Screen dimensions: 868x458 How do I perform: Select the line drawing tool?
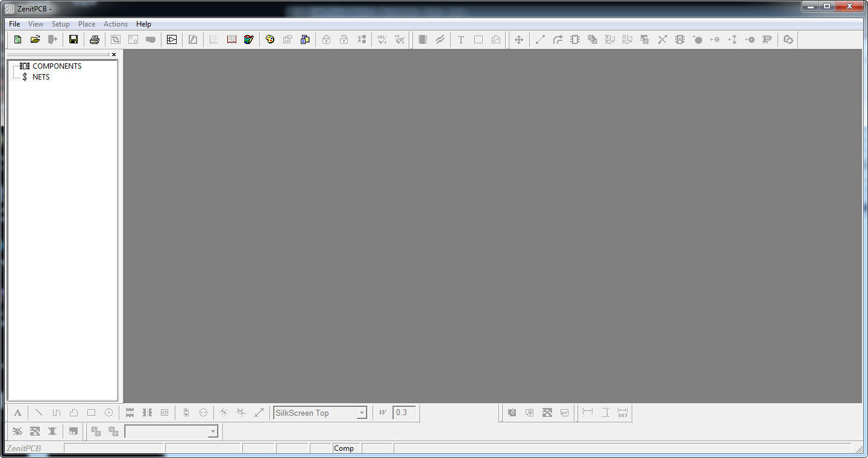(39, 412)
